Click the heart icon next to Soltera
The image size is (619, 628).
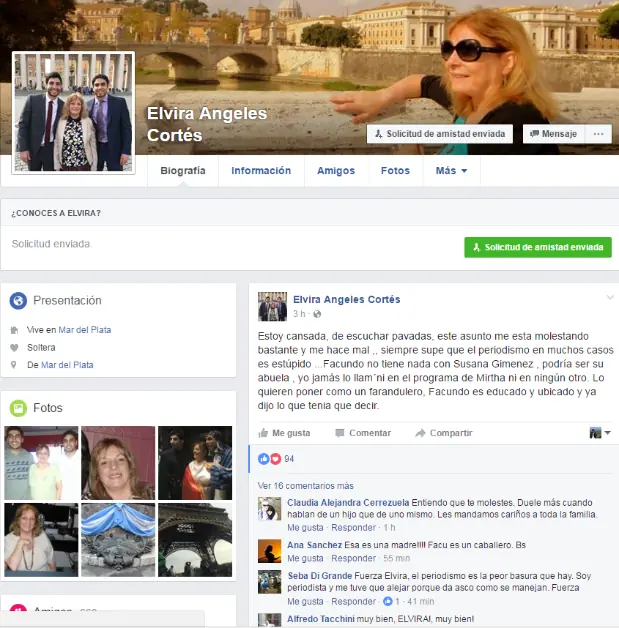pos(14,348)
